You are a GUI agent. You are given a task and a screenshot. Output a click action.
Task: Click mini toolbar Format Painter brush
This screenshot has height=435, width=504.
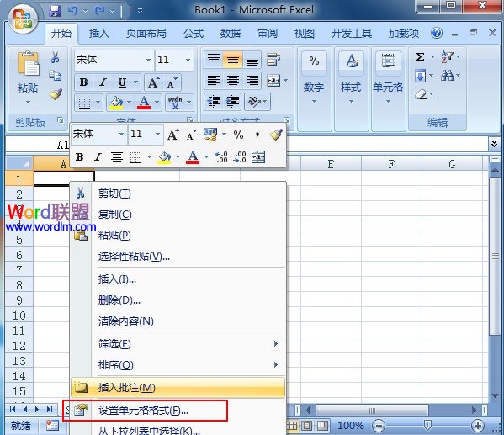(276, 135)
